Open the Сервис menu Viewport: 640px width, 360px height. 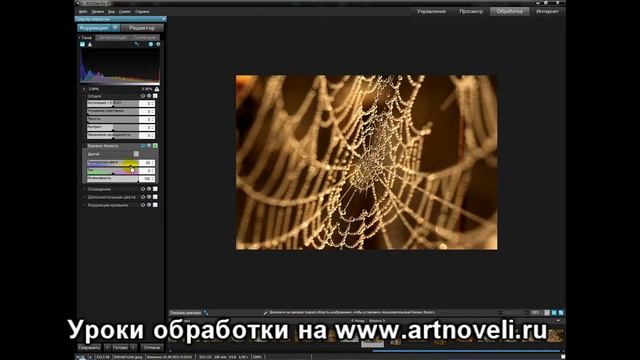click(x=124, y=12)
